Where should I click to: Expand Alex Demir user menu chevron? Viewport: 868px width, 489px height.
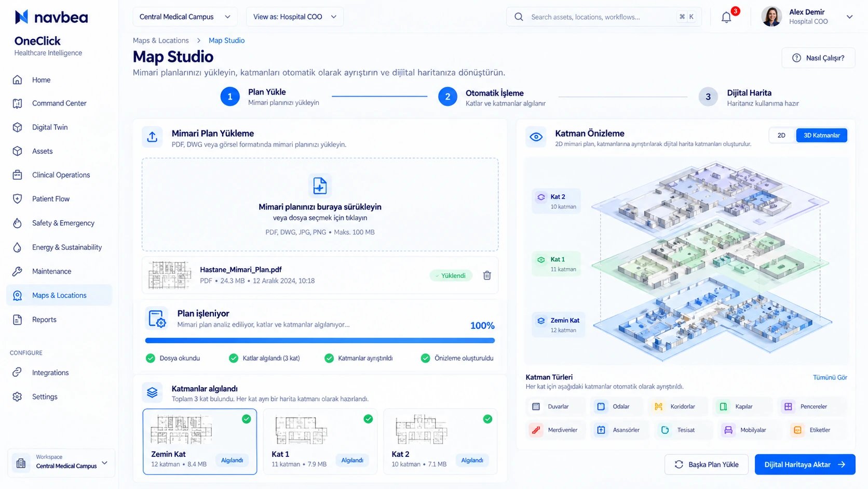(x=849, y=17)
